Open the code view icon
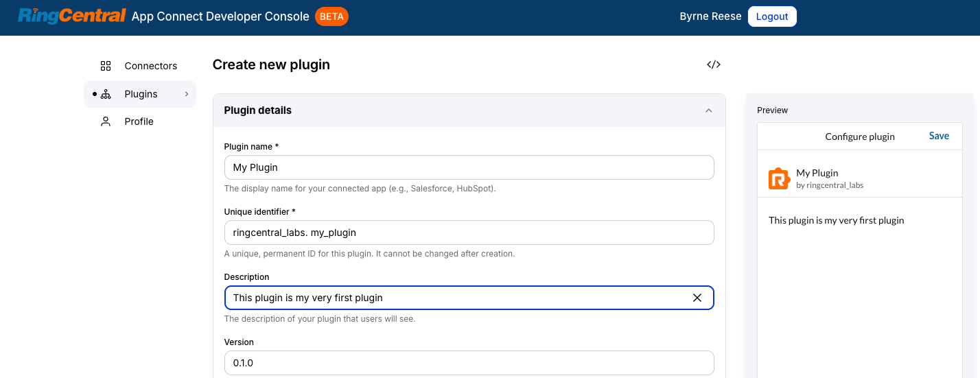Image resolution: width=980 pixels, height=378 pixels. (x=714, y=64)
